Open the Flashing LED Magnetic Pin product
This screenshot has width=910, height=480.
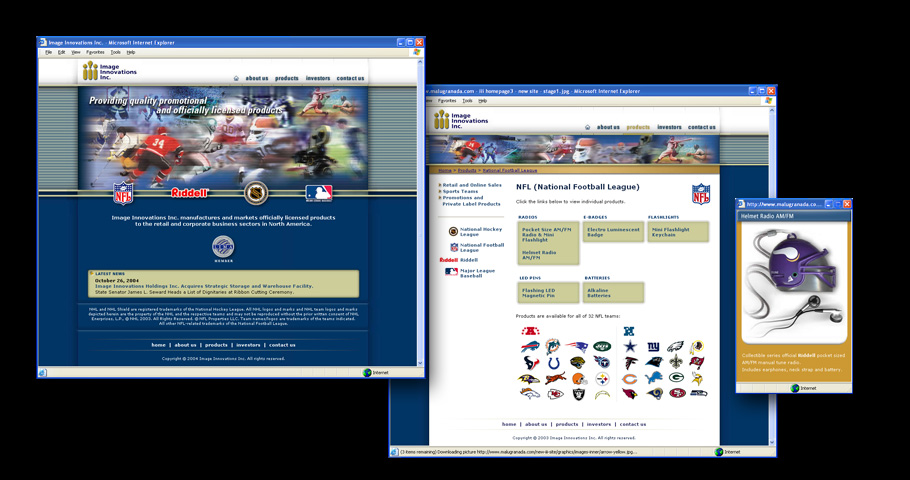[x=538, y=293]
